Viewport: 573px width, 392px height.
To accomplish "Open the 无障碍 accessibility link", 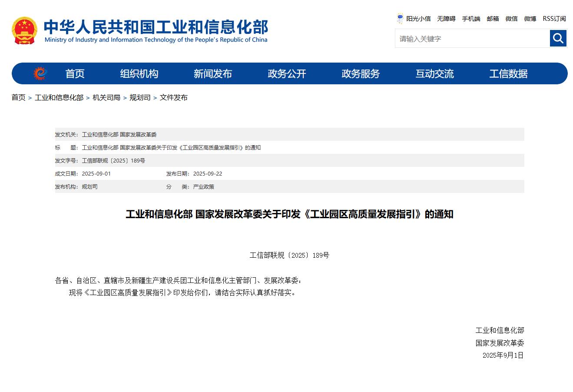I will [x=446, y=19].
